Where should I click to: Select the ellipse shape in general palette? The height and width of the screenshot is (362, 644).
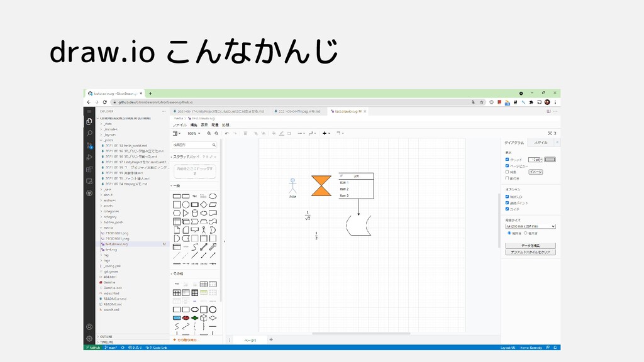(213, 196)
